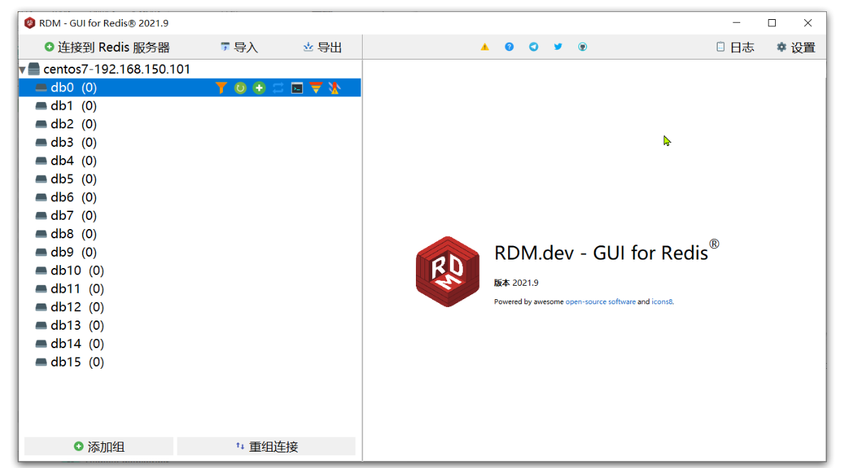The height and width of the screenshot is (468, 868).
Task: Select database db7
Action: tap(190, 216)
